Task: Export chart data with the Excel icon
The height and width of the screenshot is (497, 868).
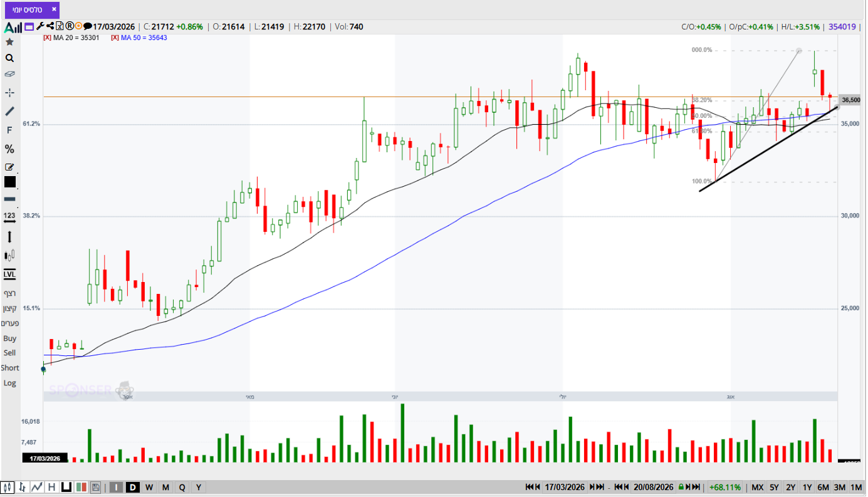Action: [60, 26]
